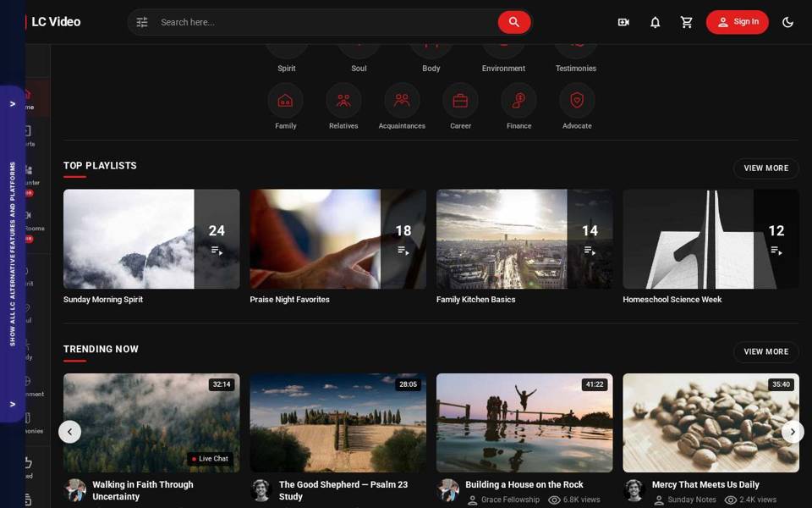
Task: Focus the 'Search here...' input field
Action: pos(326,22)
